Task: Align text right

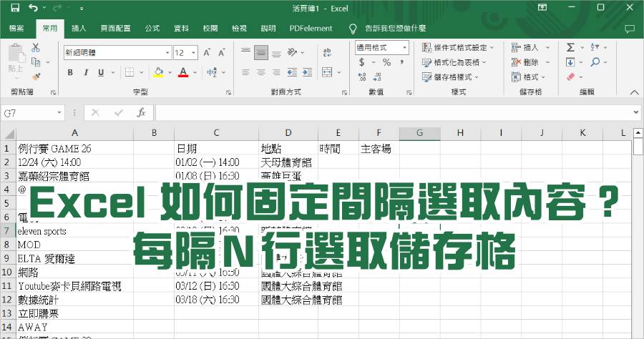Action: tap(276, 73)
